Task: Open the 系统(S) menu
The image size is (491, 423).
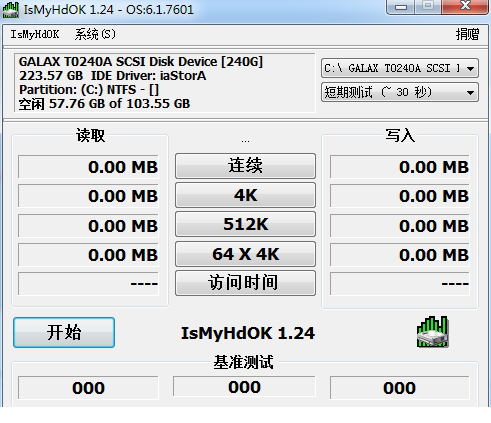Action: coord(95,34)
